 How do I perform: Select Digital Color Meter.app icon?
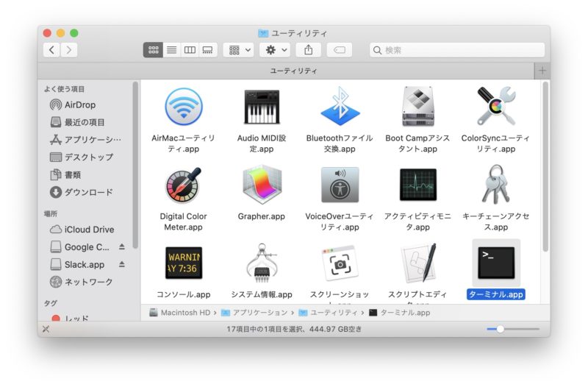tap(183, 185)
